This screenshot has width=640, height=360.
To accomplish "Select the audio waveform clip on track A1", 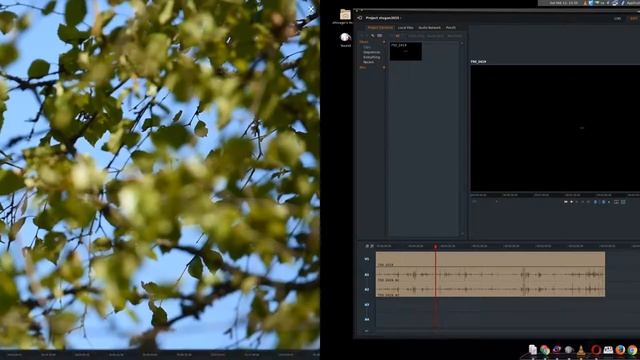I will click(490, 275).
